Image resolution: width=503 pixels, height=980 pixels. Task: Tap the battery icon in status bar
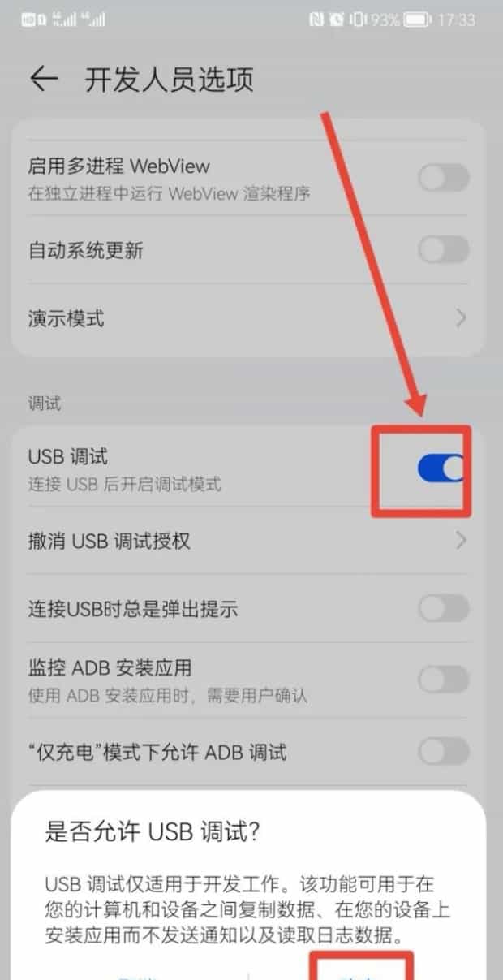[x=417, y=19]
